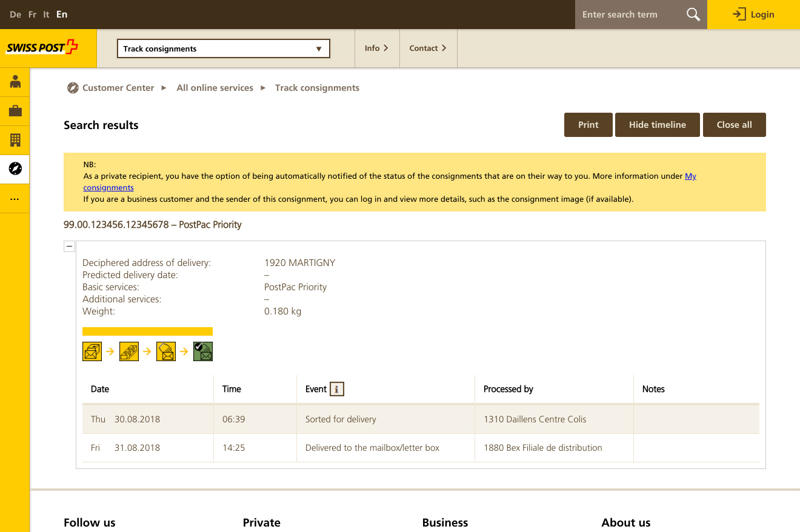Screen dimensions: 800x532
Task: Click the 0.180 kg weight value
Action: tap(282, 311)
